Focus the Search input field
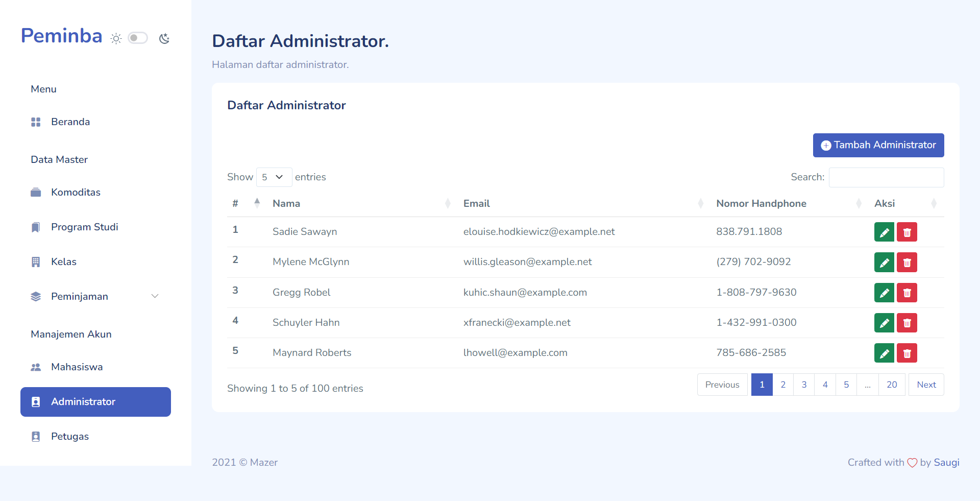The height and width of the screenshot is (501, 980). click(887, 177)
